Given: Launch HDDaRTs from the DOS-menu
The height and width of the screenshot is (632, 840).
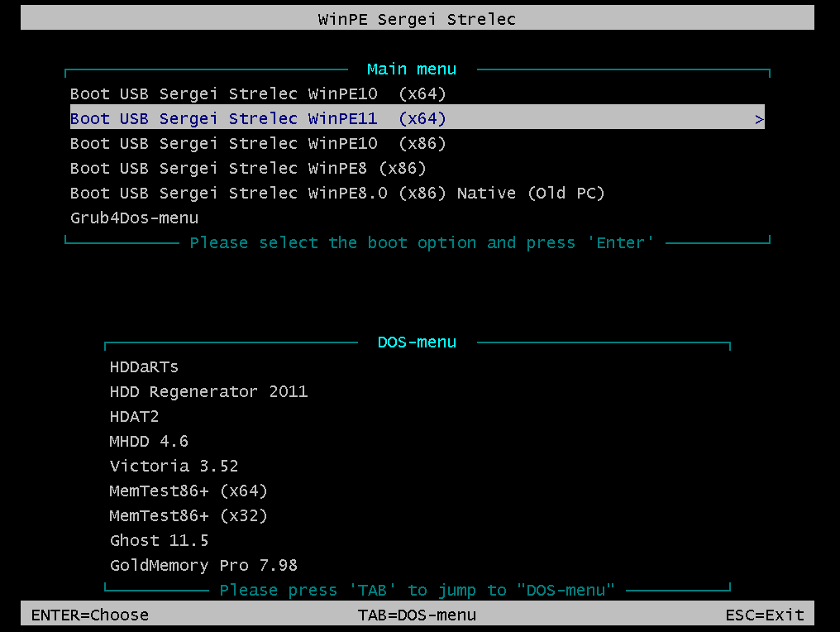Looking at the screenshot, I should (144, 367).
